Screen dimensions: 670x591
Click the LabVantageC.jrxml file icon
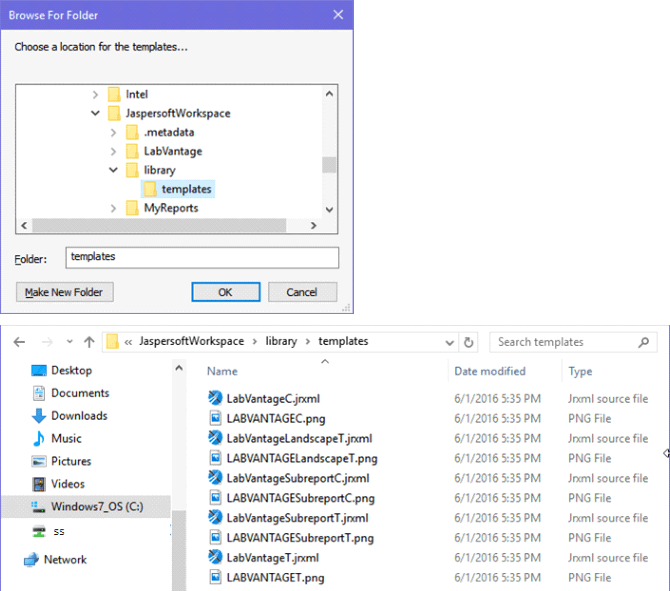tap(215, 398)
